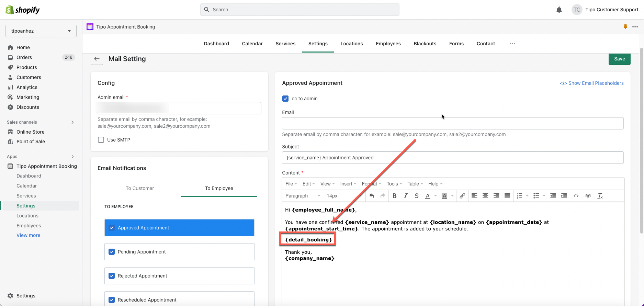
Task: Click the redo arrow in the editor toolbar
Action: (x=383, y=196)
